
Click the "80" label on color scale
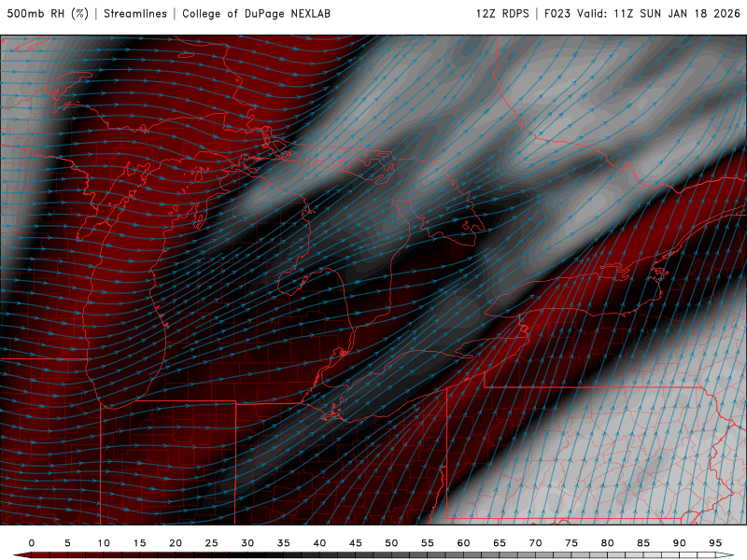coord(607,543)
